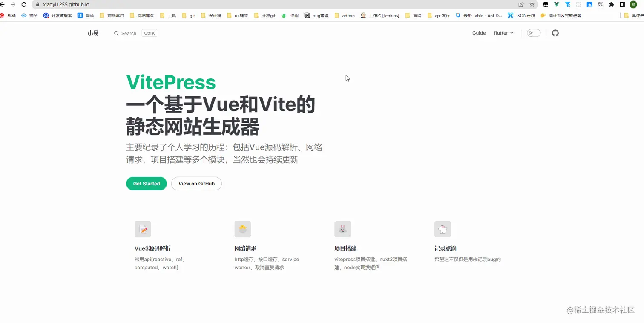Open the side panel browser icon

(x=622, y=4)
